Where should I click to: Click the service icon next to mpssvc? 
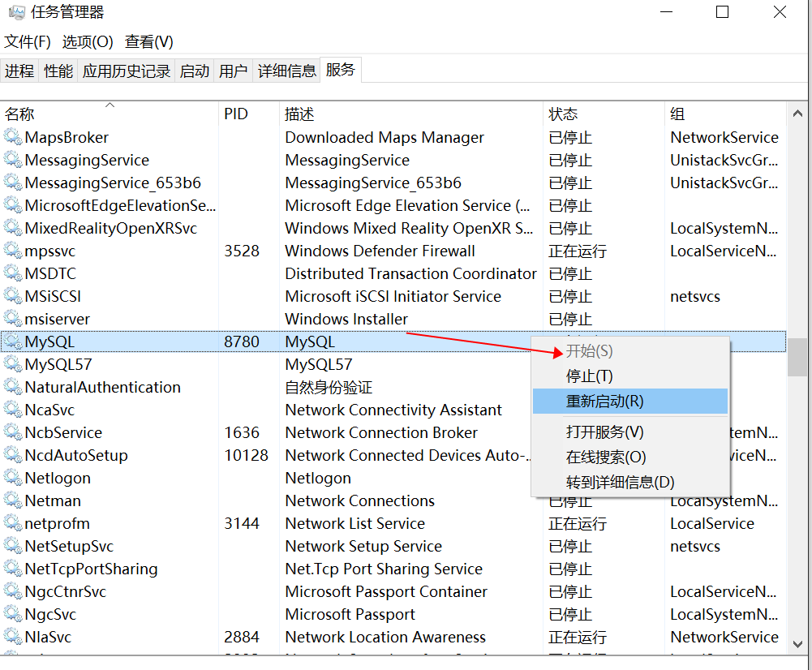point(12,251)
